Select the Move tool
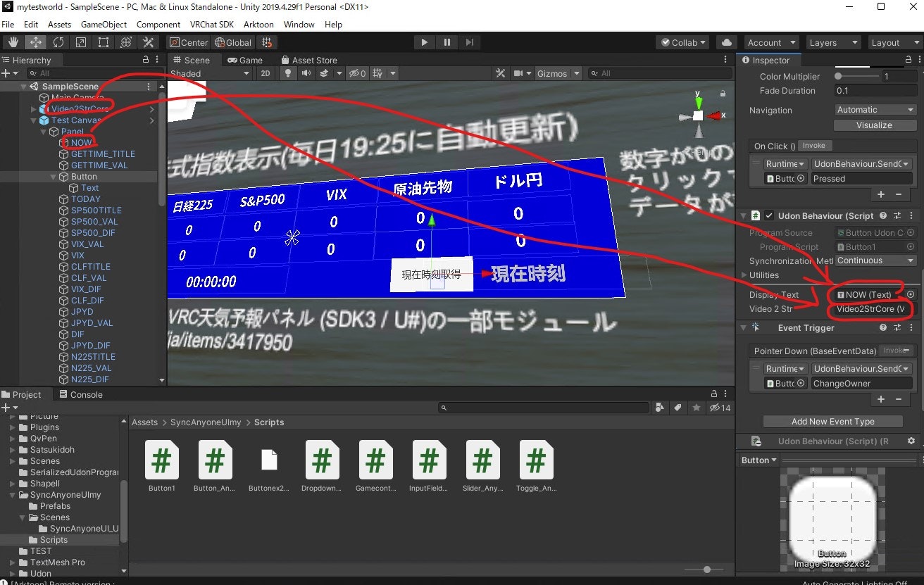This screenshot has width=924, height=585. tap(36, 42)
